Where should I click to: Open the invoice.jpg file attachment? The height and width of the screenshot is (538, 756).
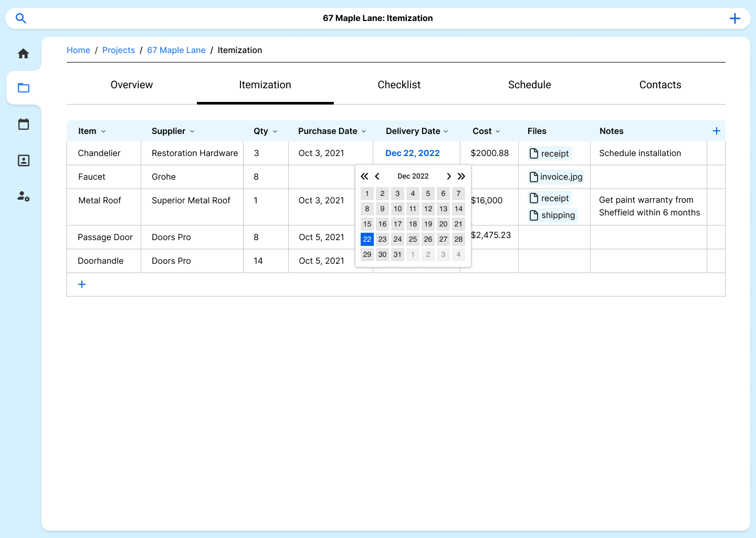[x=556, y=177]
